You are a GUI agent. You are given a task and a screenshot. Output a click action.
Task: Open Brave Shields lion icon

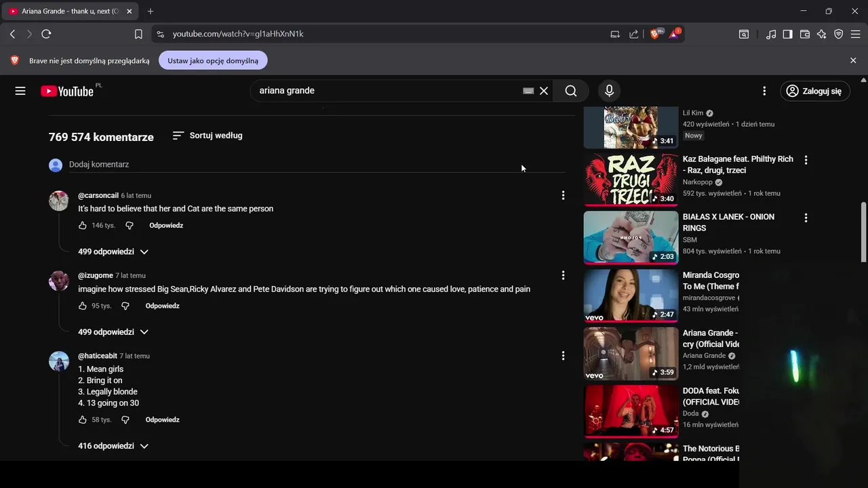pyautogui.click(x=656, y=33)
